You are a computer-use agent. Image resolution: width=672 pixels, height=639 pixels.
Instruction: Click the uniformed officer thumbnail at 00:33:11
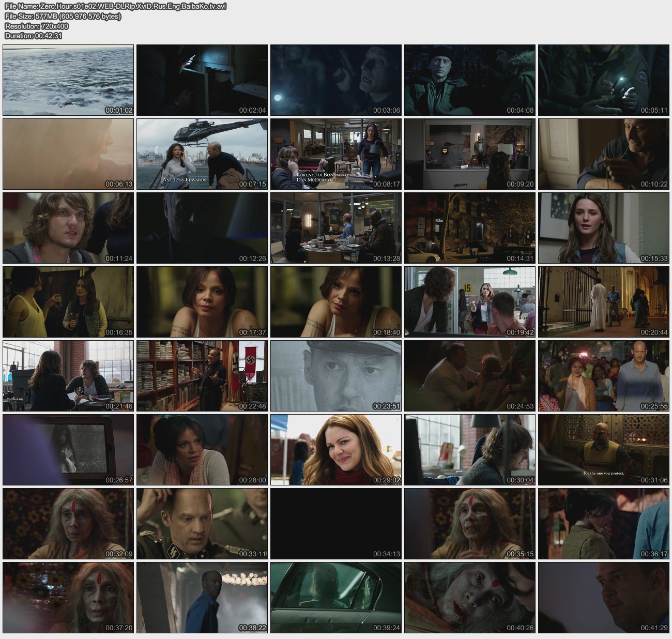coord(202,523)
